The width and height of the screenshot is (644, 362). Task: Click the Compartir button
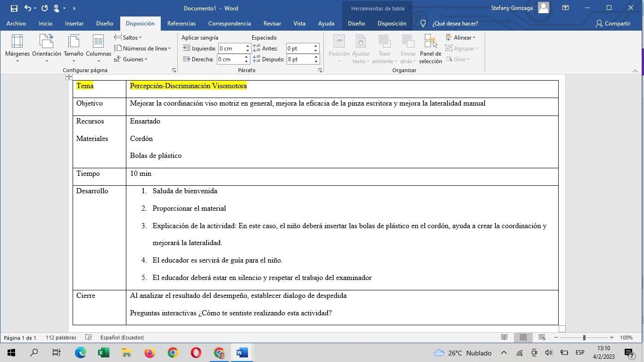click(613, 23)
